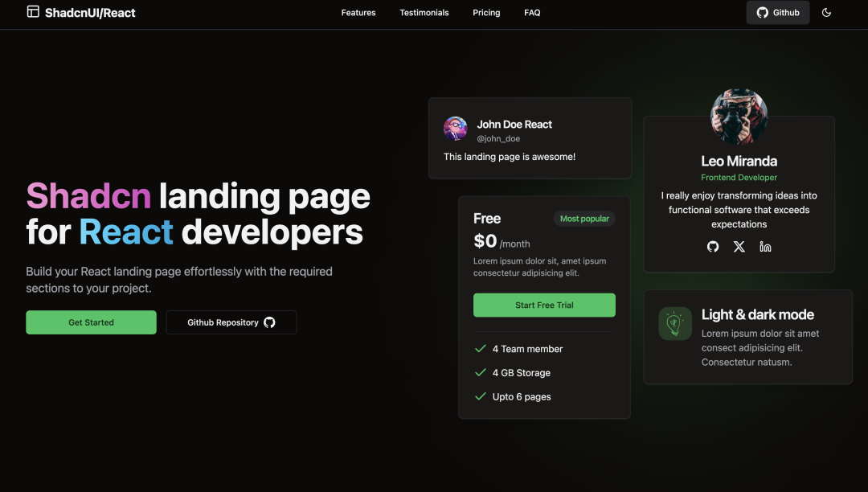Click the Frontend Developer label
The width and height of the screenshot is (868, 492).
click(x=739, y=178)
